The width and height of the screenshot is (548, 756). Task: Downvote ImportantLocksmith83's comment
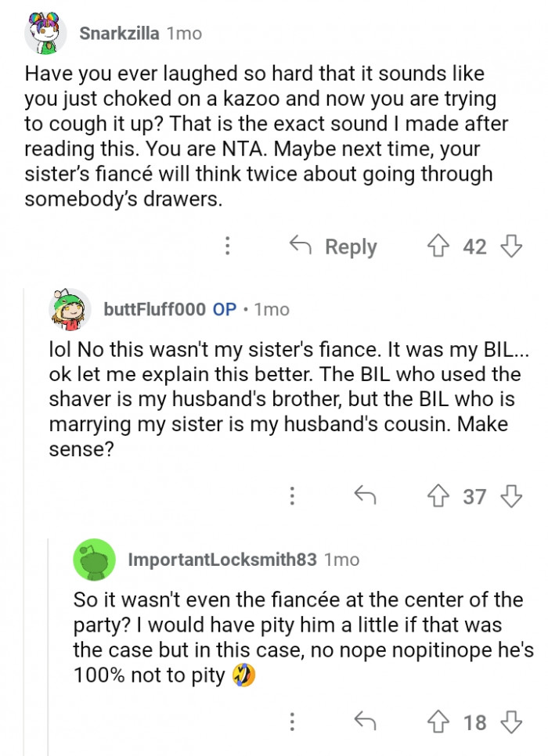[x=510, y=722]
